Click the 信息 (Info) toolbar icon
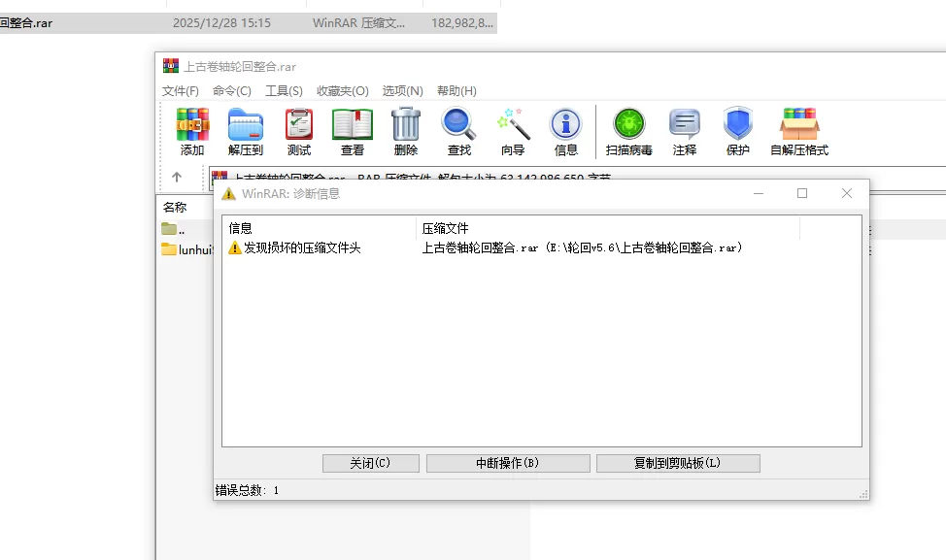 [566, 131]
